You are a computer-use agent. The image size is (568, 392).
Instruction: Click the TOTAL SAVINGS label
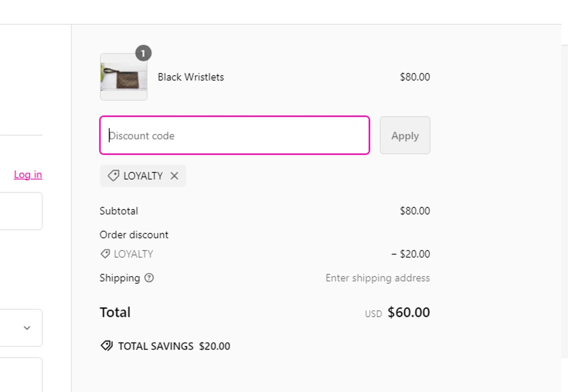(x=156, y=346)
